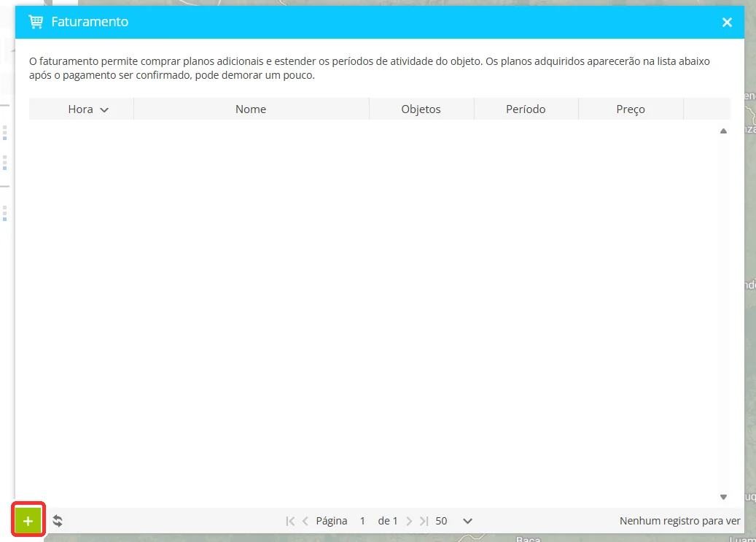The image size is (756, 542).
Task: Click the Faturamento title text
Action: point(90,22)
